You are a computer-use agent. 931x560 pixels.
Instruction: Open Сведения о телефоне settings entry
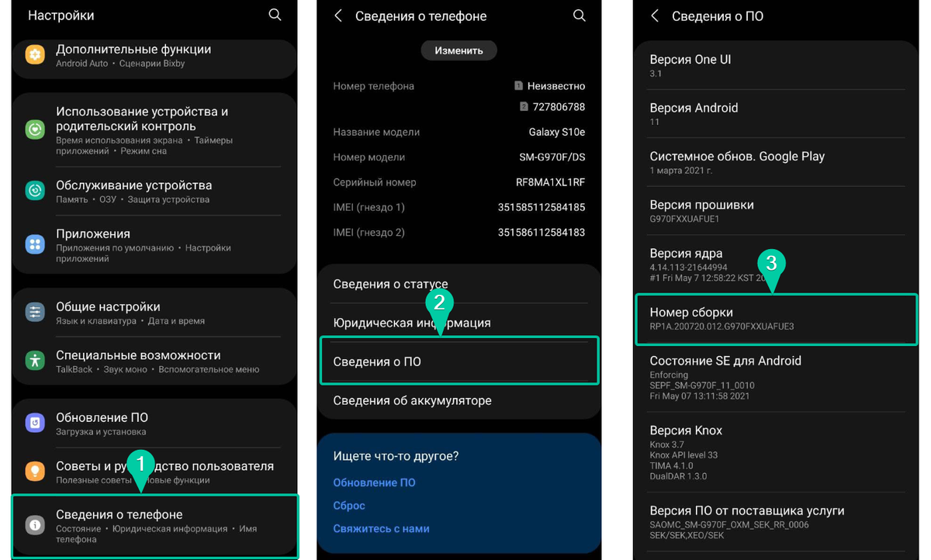[x=155, y=526]
